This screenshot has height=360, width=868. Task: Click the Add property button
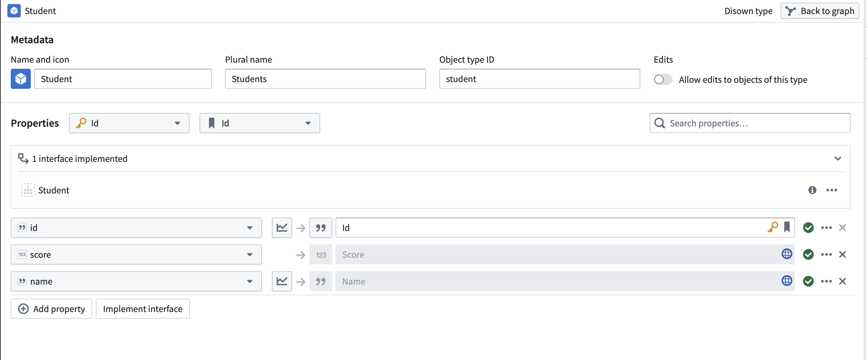coord(52,308)
